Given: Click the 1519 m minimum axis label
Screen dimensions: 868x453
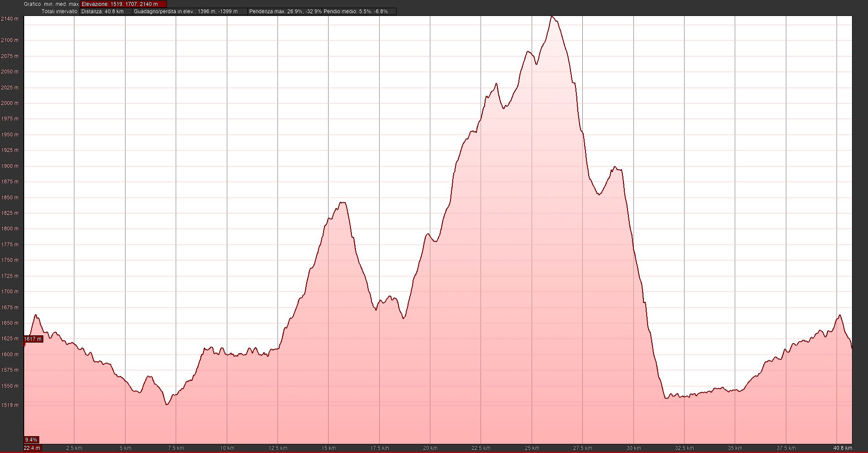Looking at the screenshot, I should coord(11,405).
